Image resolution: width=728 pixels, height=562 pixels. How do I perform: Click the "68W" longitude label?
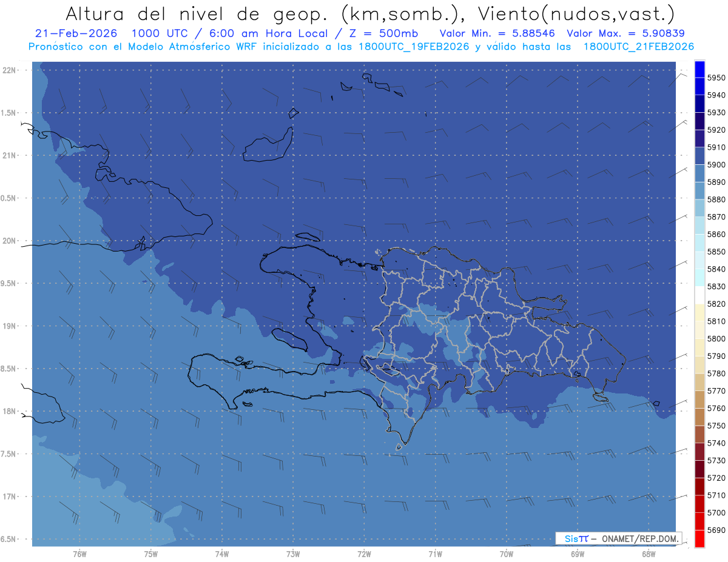click(649, 554)
